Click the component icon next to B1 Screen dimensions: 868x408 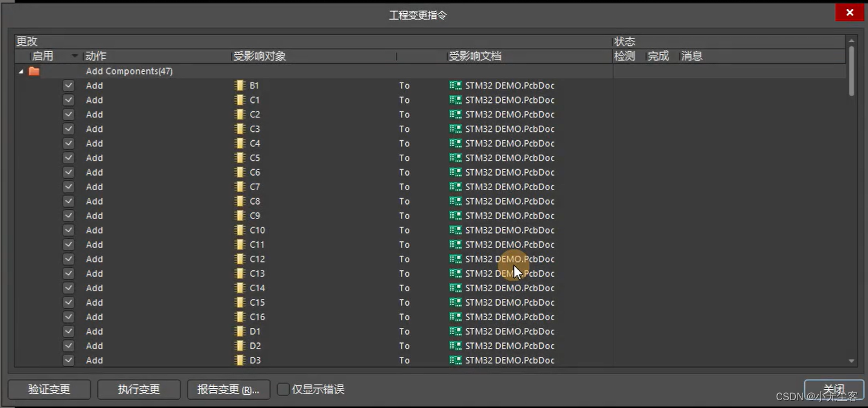click(240, 85)
